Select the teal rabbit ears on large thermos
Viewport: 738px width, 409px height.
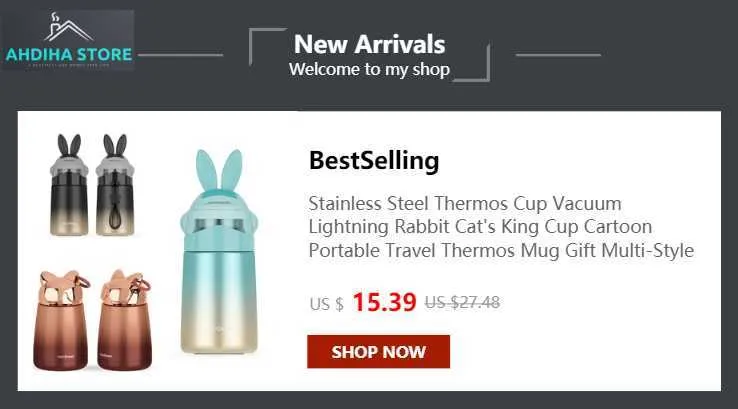(219, 172)
